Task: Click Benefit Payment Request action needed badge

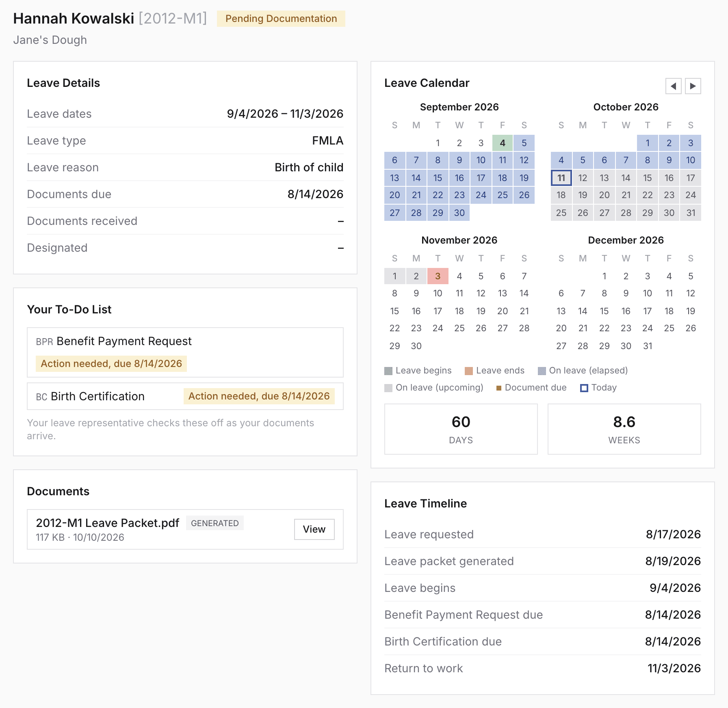Action: click(111, 364)
